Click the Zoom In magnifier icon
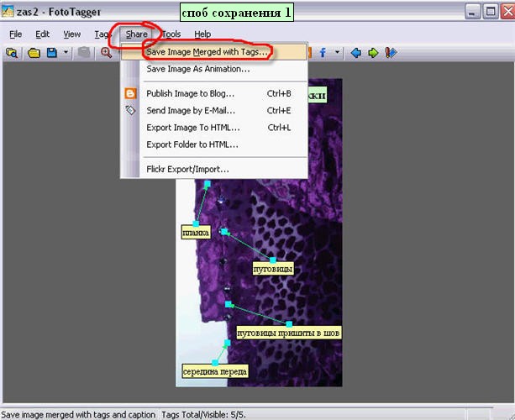 (x=106, y=53)
